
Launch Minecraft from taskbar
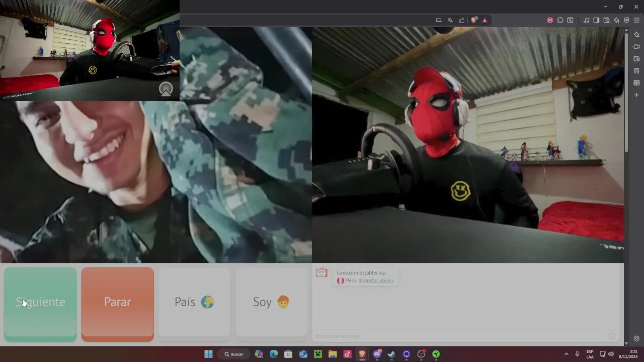(x=318, y=354)
